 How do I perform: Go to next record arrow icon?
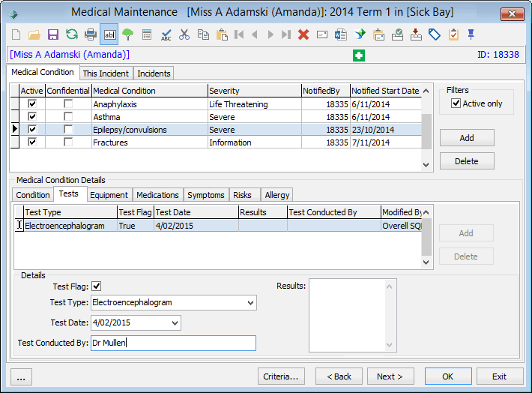[x=270, y=34]
